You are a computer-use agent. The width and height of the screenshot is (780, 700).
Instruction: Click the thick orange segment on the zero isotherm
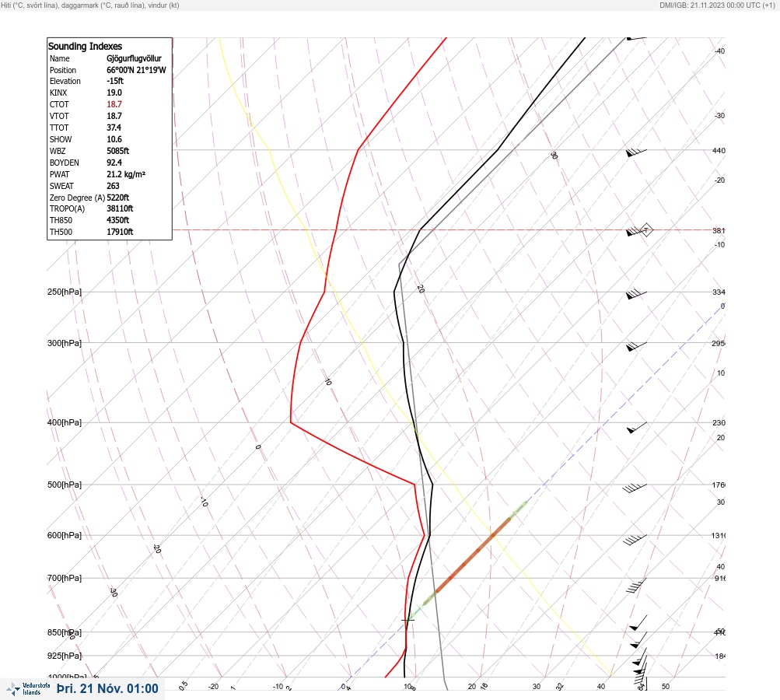473,555
